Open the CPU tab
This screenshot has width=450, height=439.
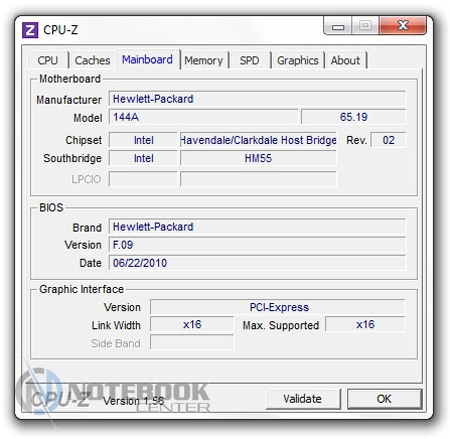tap(48, 60)
